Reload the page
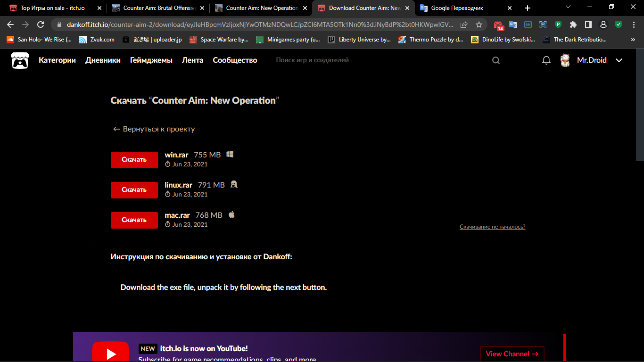644x362 pixels. click(41, 25)
